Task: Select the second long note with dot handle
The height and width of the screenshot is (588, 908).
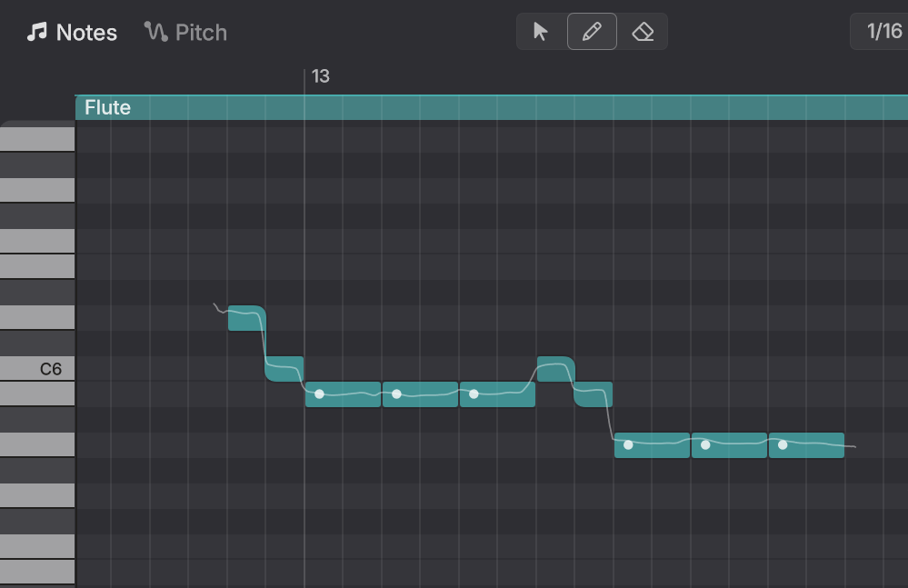Action: [x=421, y=394]
